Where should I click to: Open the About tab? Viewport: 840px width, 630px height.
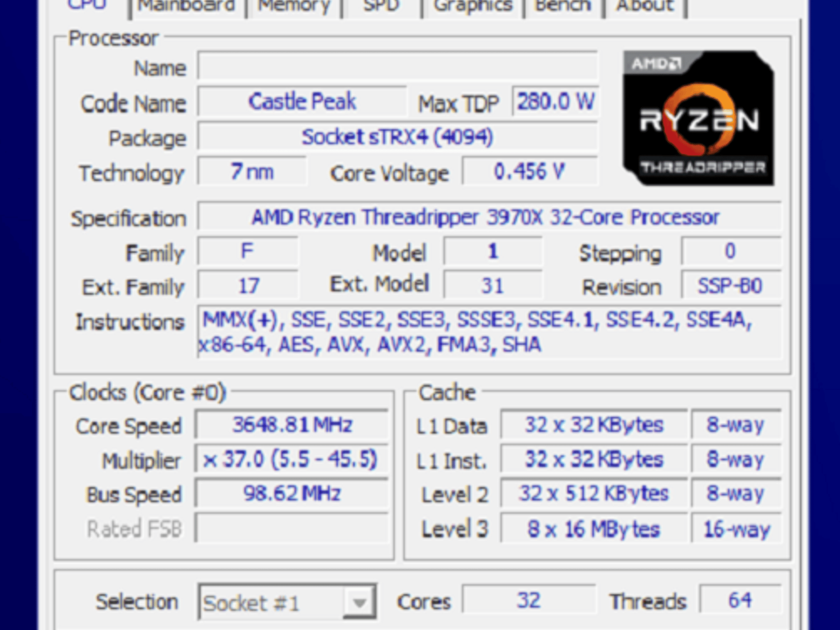(645, 7)
